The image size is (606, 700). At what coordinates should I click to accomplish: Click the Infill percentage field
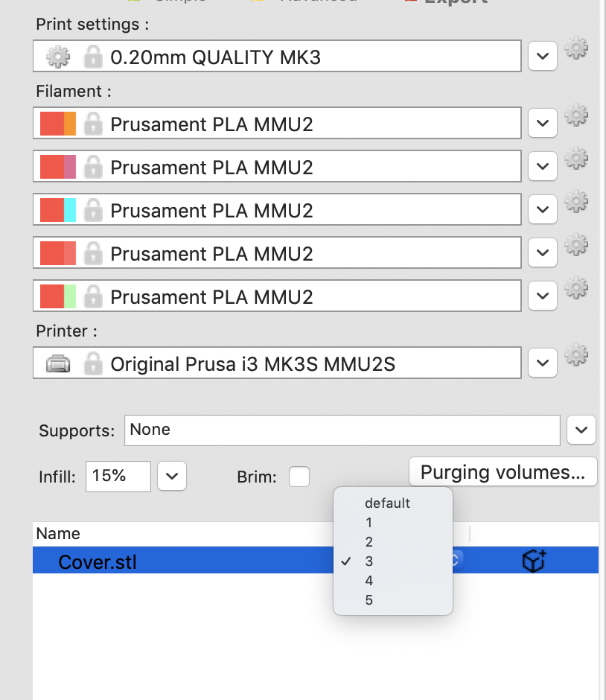pos(118,477)
